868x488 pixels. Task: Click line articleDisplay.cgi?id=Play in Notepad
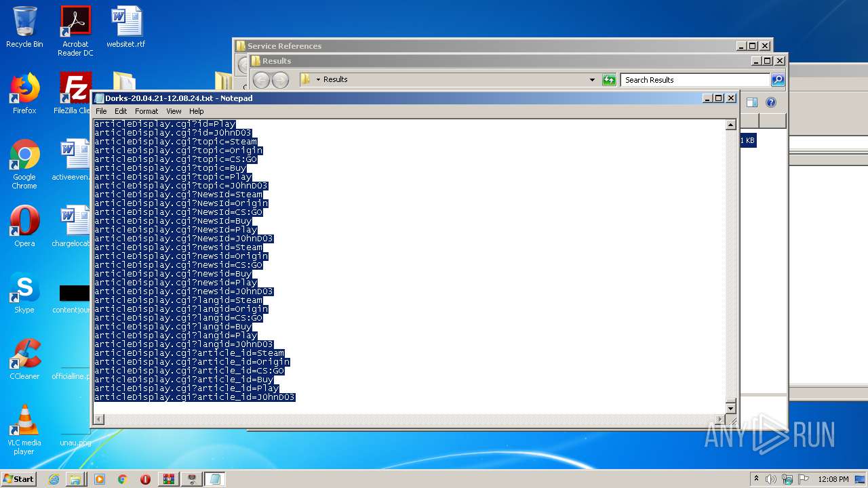165,124
